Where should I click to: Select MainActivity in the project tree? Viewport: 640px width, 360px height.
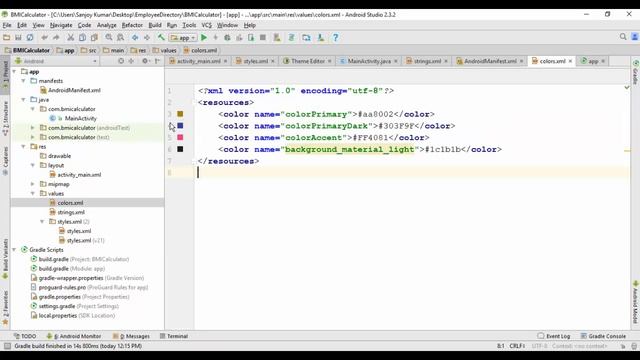click(81, 118)
